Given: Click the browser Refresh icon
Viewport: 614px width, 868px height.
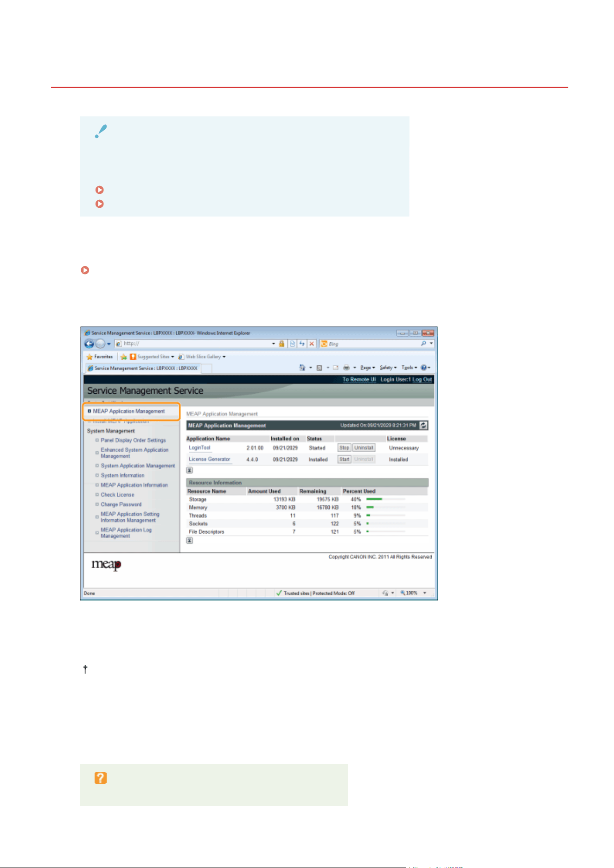Looking at the screenshot, I should (x=302, y=344).
